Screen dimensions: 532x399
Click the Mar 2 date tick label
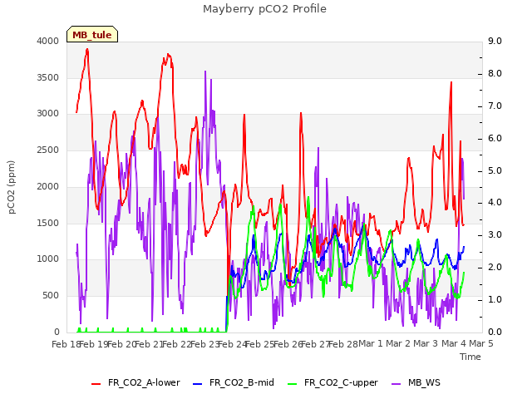[x=398, y=344]
